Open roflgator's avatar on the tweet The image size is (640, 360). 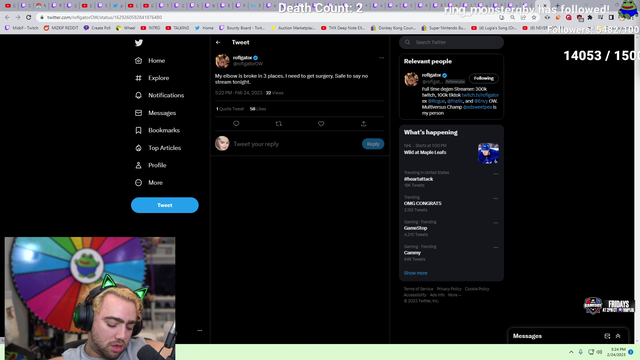[x=222, y=61]
